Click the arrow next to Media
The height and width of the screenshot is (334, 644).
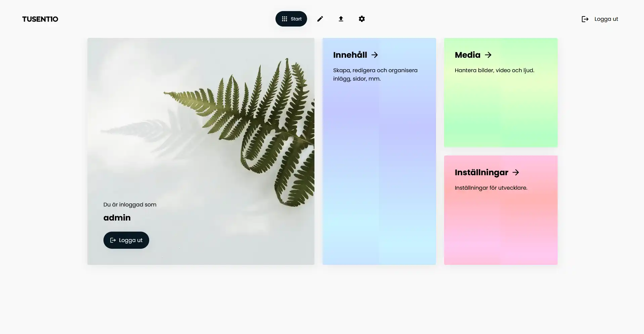coord(488,55)
